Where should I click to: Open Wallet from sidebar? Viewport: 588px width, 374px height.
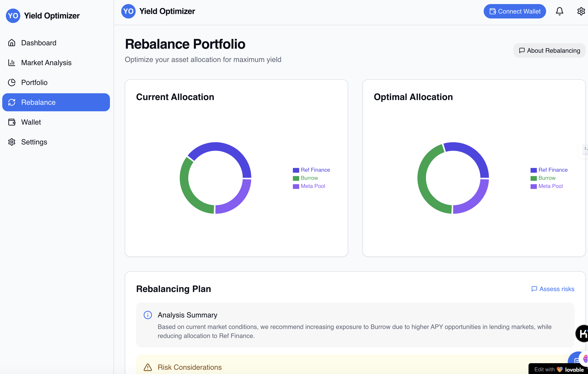31,122
